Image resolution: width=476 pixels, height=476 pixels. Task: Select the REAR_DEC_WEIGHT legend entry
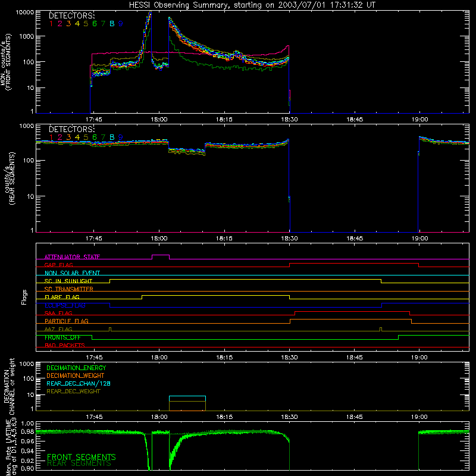[73, 392]
